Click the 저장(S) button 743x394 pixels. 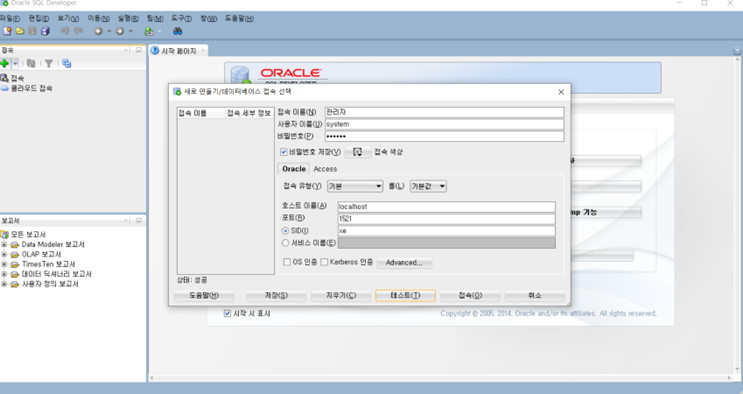[276, 295]
